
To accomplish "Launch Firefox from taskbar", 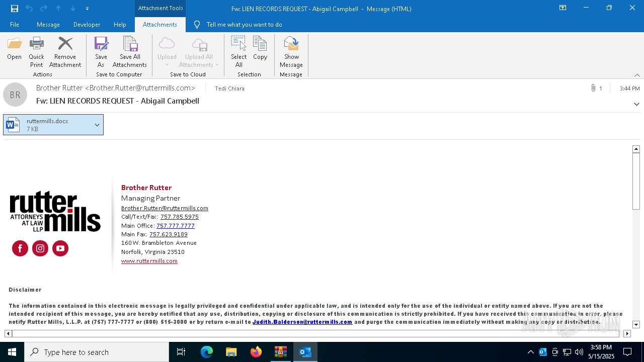I will click(x=256, y=352).
